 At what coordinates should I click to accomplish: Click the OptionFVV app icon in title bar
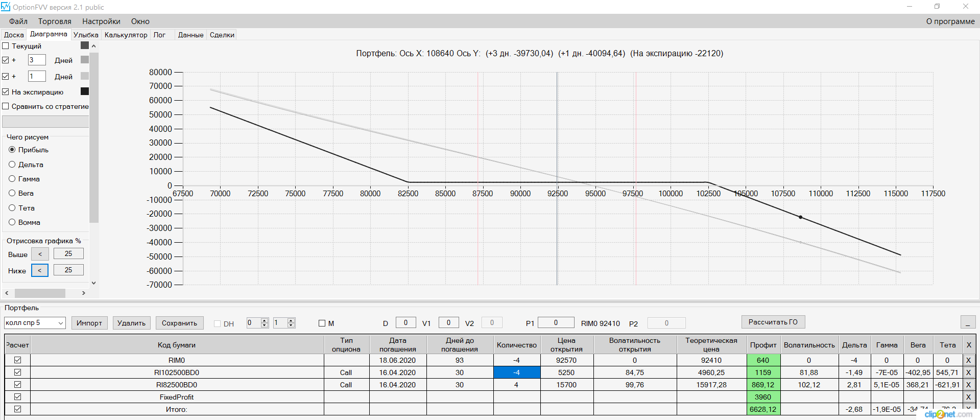click(x=6, y=7)
